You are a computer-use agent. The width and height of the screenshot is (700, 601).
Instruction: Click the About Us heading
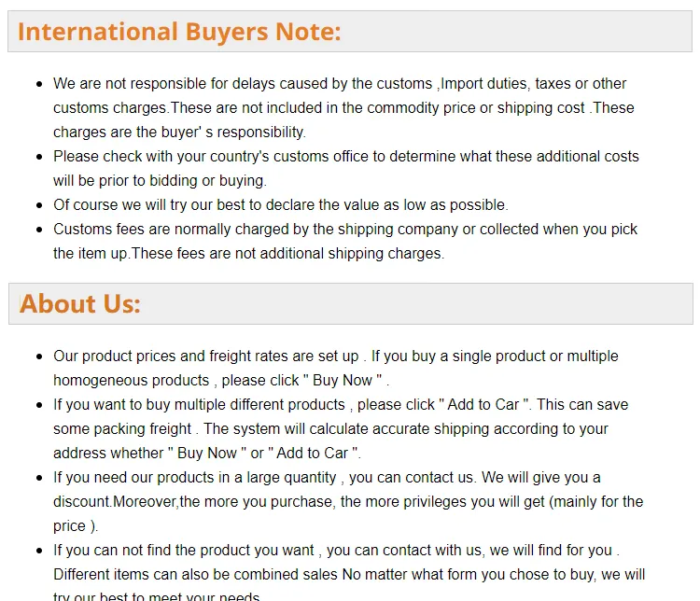click(x=80, y=303)
